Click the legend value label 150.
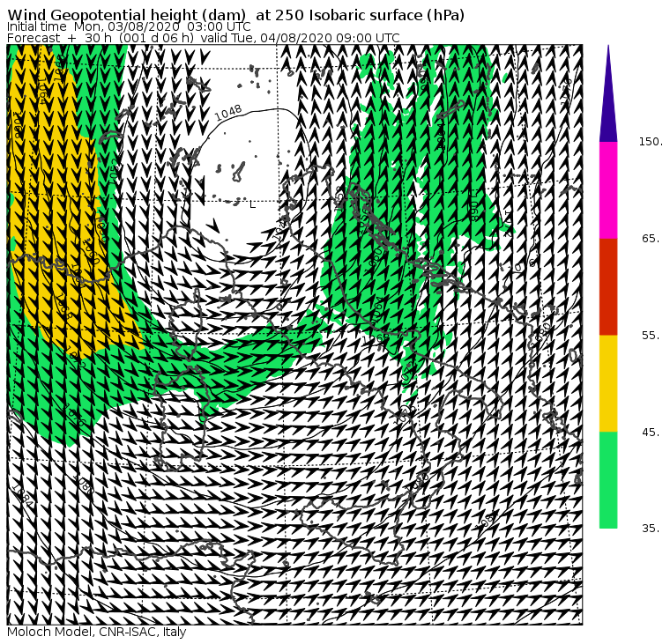 [x=651, y=141]
